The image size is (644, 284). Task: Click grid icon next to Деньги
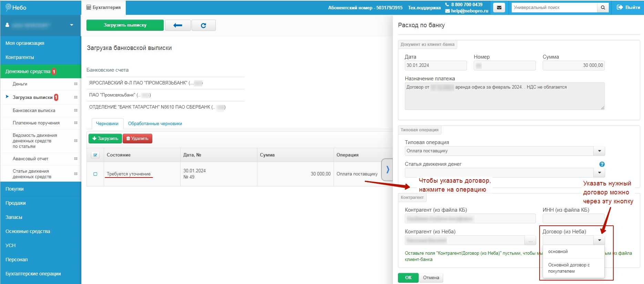[x=76, y=84]
